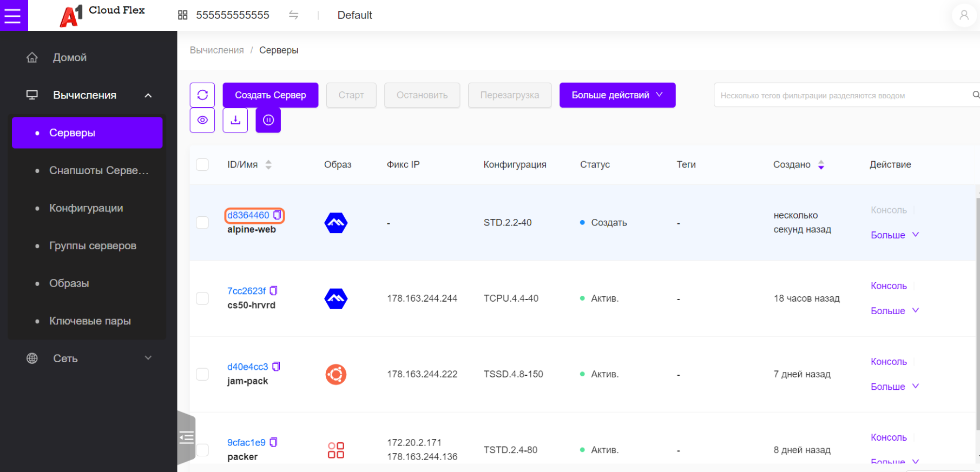Screen dimensions: 980x472
Task: Click packer image icon
Action: tap(336, 450)
